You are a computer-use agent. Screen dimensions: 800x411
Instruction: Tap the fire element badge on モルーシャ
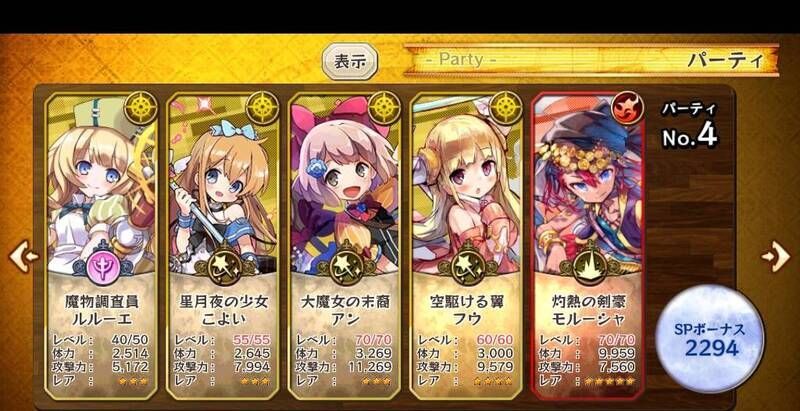(x=627, y=108)
